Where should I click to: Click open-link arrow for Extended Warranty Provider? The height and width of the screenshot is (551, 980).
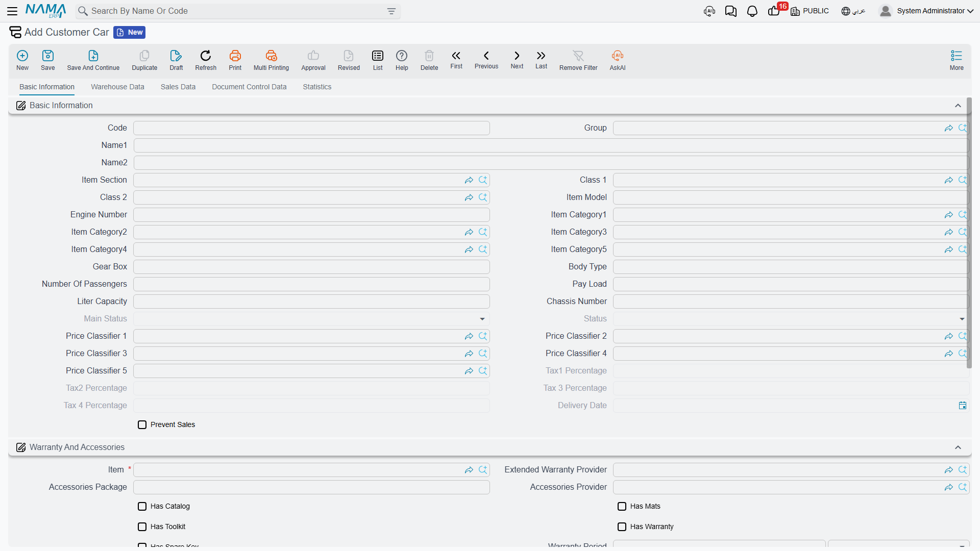tap(949, 470)
